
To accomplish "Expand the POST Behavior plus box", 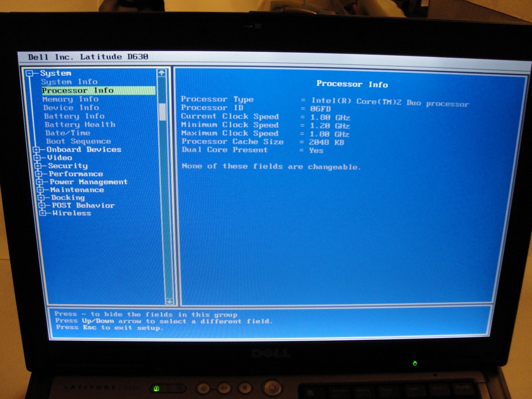I will pos(42,205).
